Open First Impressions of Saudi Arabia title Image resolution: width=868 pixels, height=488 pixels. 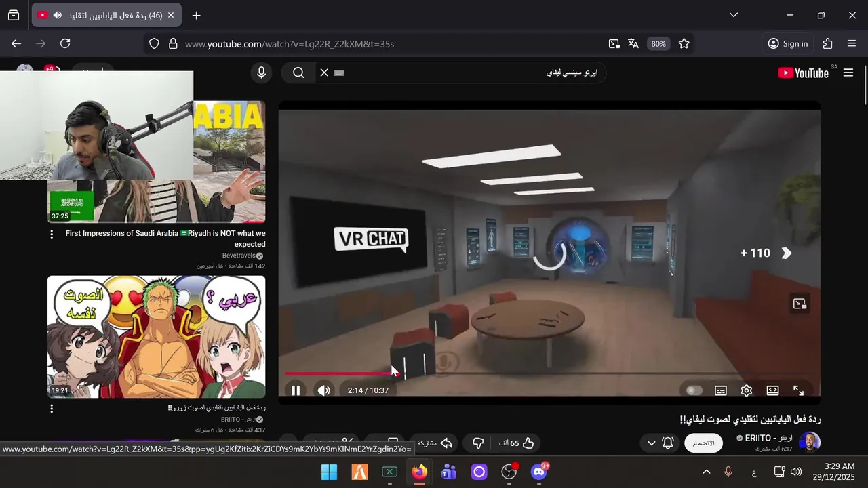pos(165,239)
